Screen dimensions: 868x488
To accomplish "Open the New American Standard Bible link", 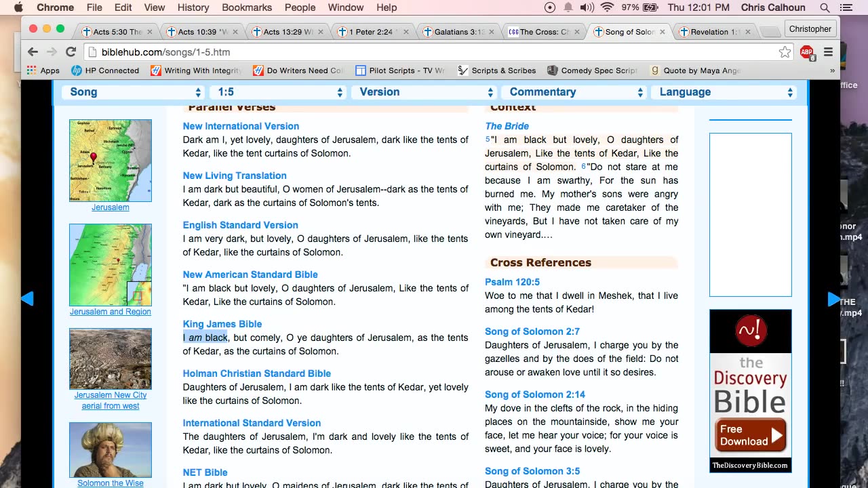I will coord(250,274).
